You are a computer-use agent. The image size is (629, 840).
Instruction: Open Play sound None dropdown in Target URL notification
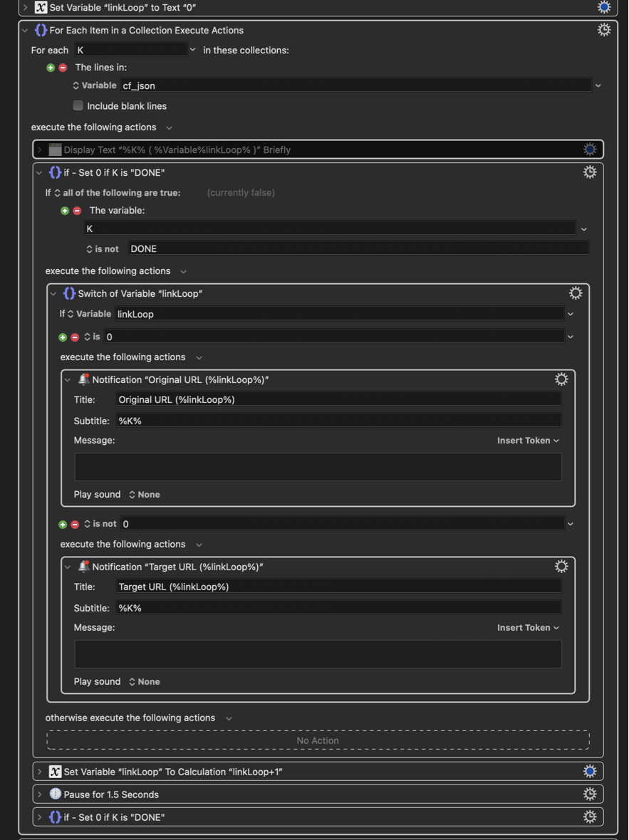point(144,681)
